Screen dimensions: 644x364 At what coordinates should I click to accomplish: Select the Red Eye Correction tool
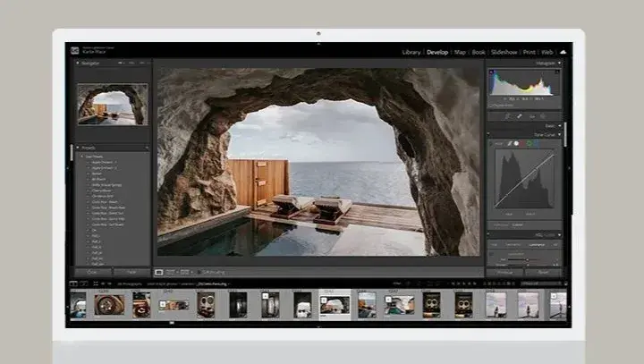point(532,116)
